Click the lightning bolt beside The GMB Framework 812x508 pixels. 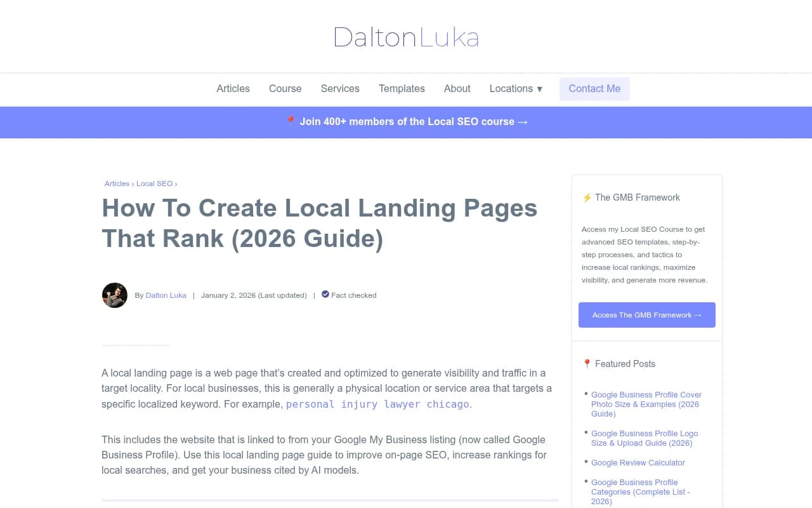point(587,197)
